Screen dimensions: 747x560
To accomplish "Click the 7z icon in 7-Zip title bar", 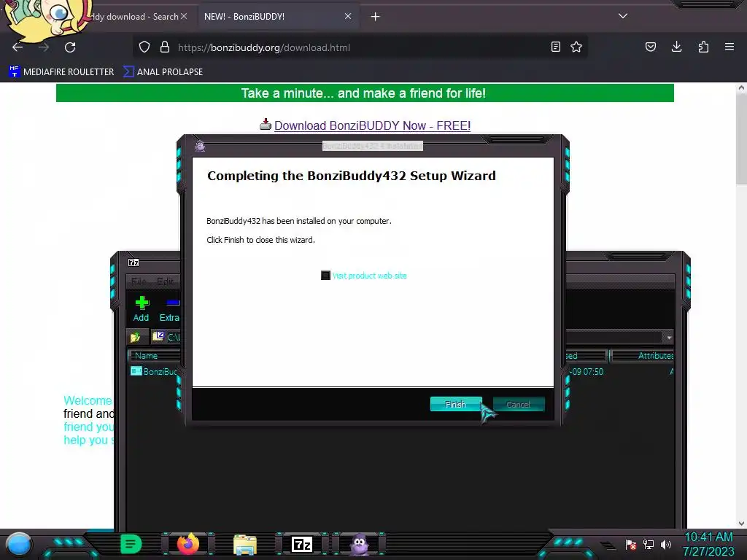I will [x=134, y=262].
